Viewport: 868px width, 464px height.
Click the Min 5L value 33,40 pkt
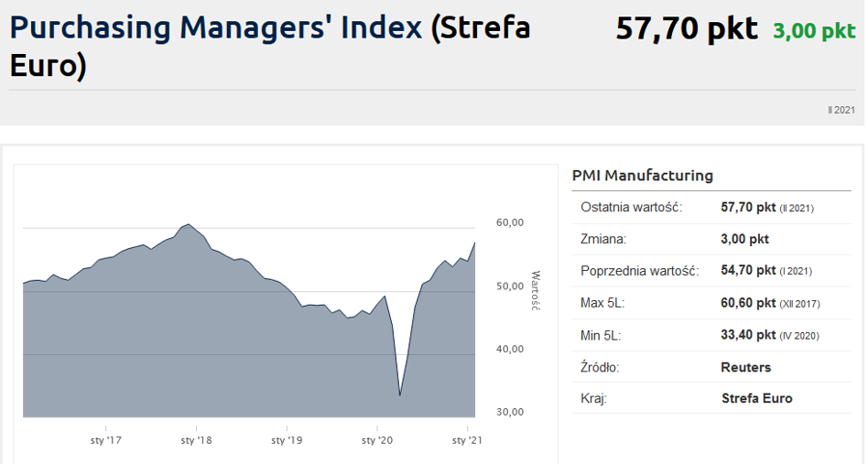pyautogui.click(x=748, y=336)
